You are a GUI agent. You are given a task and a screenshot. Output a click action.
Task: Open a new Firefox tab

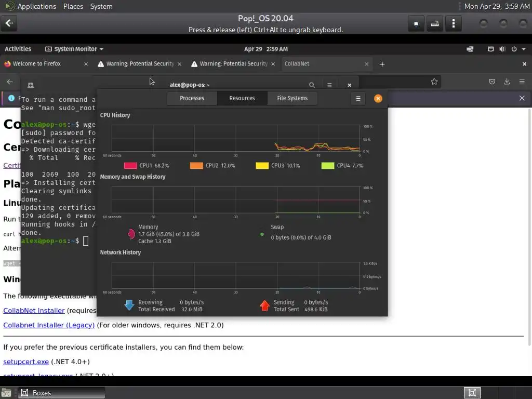[382, 64]
